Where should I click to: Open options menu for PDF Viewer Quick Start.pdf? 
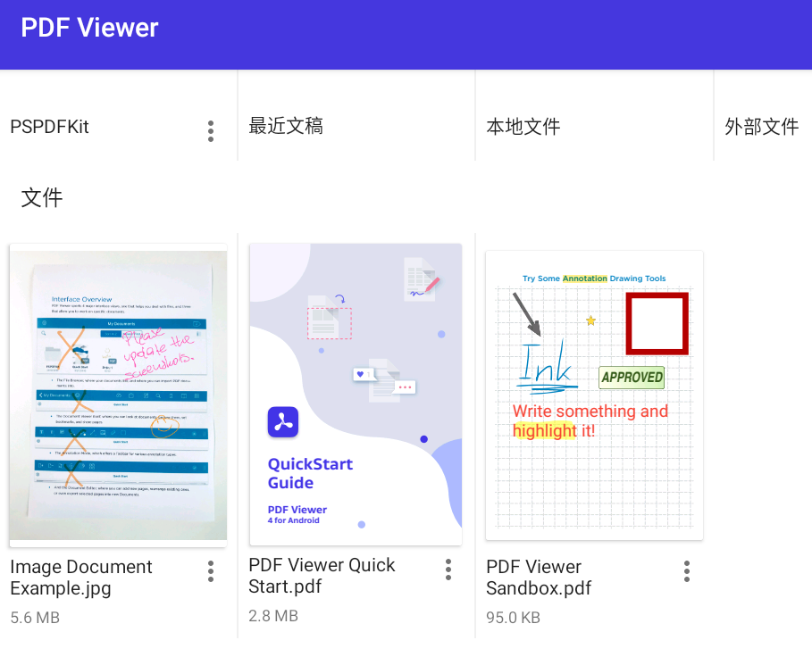(x=448, y=569)
